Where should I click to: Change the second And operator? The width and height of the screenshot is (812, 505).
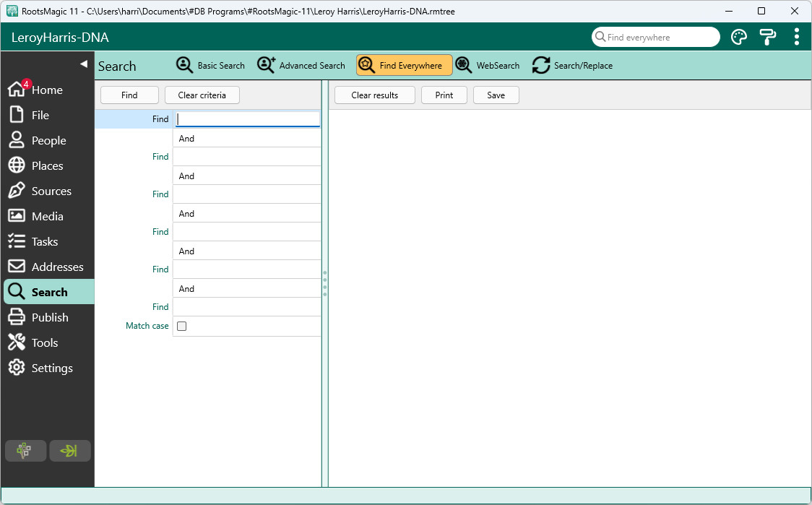tap(247, 176)
